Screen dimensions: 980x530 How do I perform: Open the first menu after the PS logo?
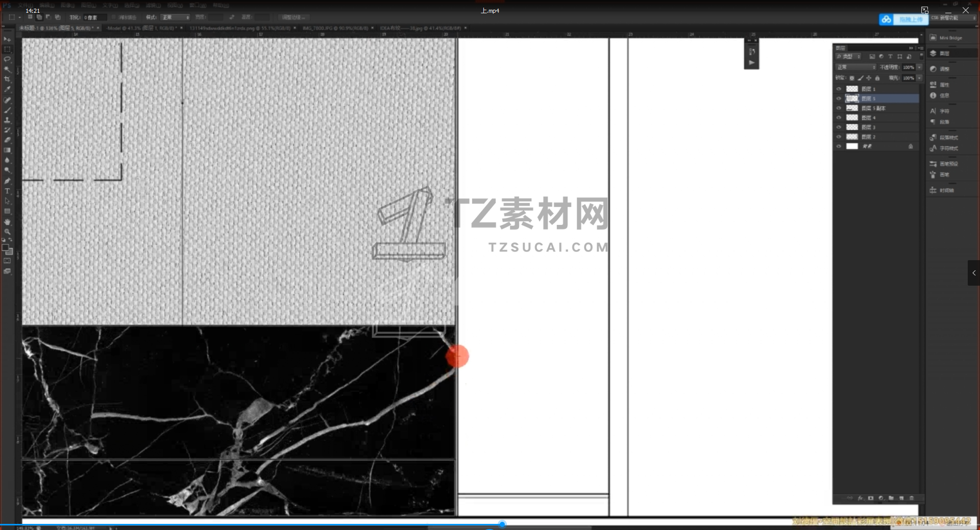coord(25,5)
